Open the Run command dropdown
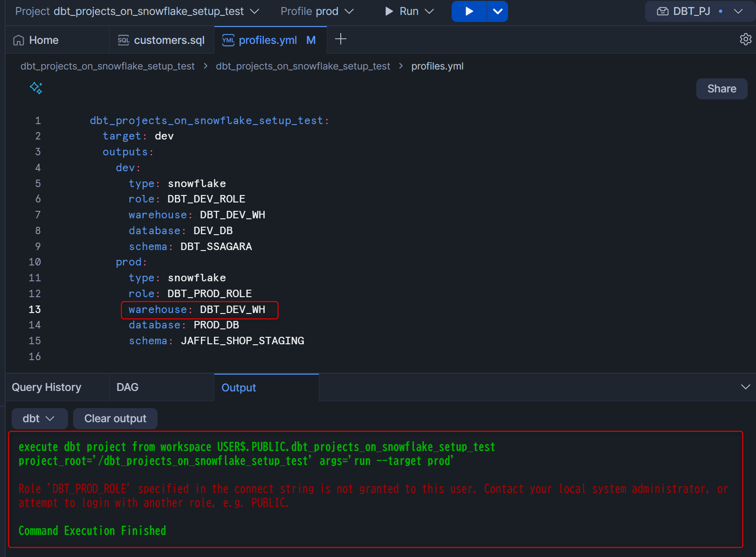756x557 pixels. click(410, 11)
